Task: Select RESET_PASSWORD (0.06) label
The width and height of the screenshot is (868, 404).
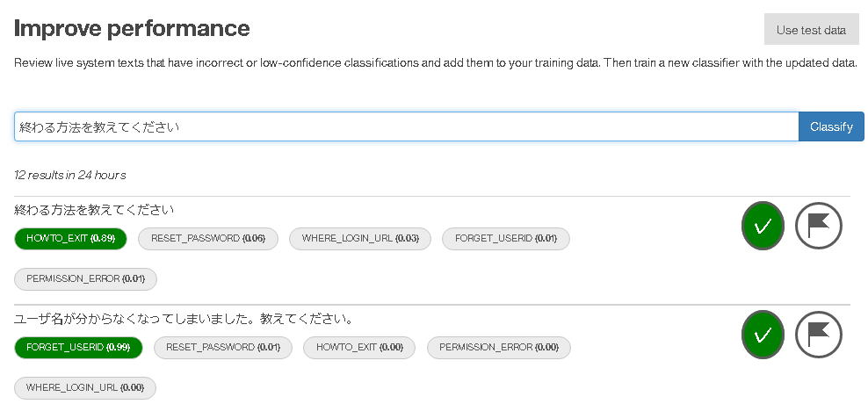Action: tap(207, 239)
